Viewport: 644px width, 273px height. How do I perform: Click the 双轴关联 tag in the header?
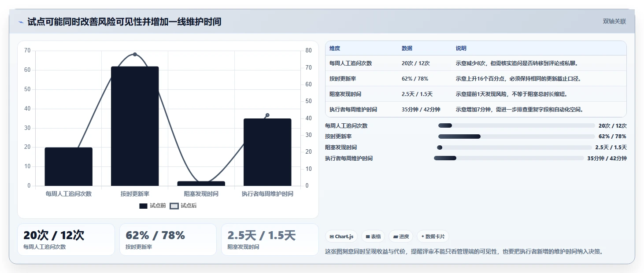pos(614,22)
